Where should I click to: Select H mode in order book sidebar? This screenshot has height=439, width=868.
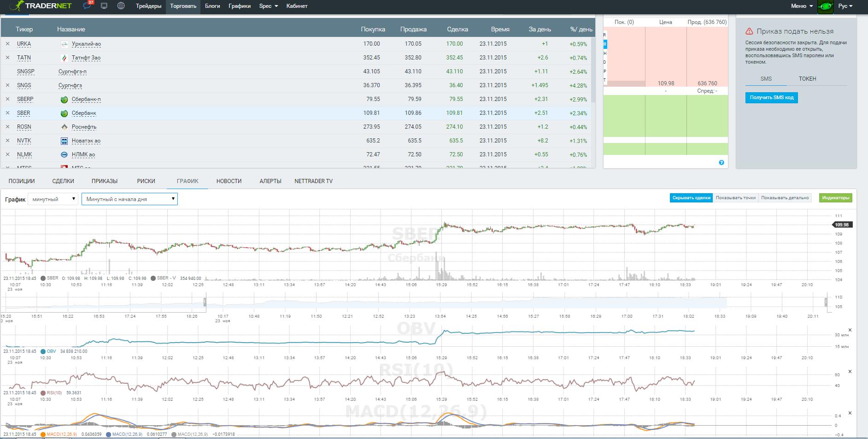(605, 53)
